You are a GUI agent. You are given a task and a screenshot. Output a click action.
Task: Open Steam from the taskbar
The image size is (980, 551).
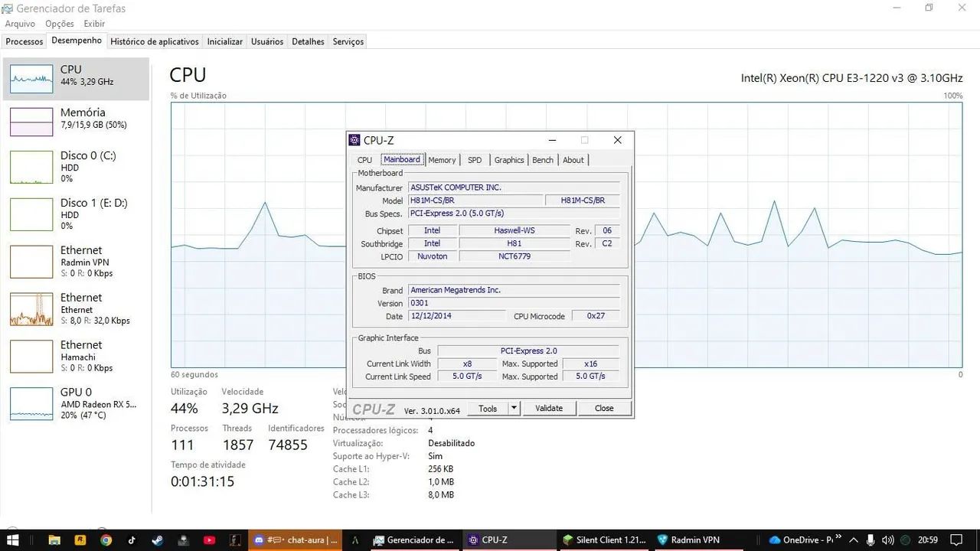pyautogui.click(x=157, y=540)
